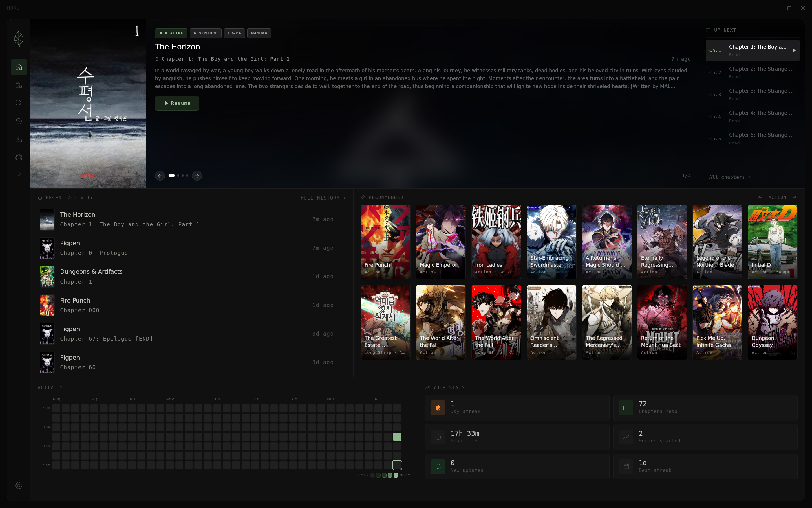Open the Eternally Regressing Knight card

(x=662, y=242)
